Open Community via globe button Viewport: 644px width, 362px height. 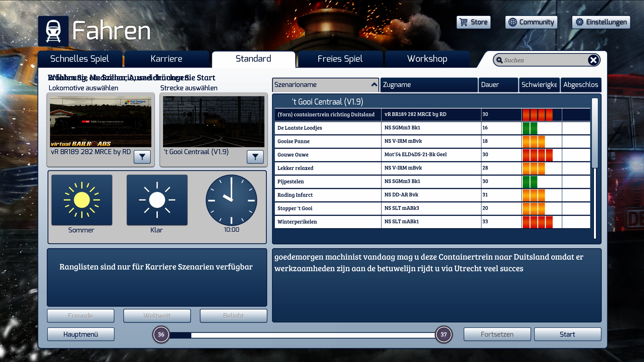pos(531,22)
